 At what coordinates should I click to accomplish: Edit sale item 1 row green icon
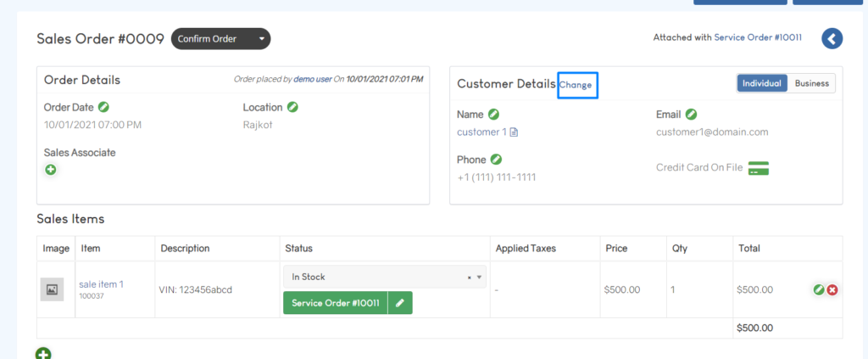(819, 289)
